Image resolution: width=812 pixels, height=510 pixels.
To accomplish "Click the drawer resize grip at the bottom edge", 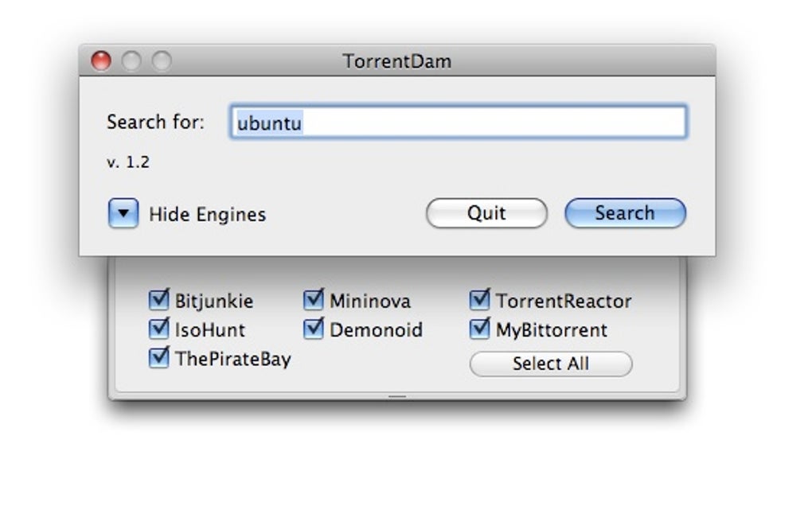I will point(396,395).
